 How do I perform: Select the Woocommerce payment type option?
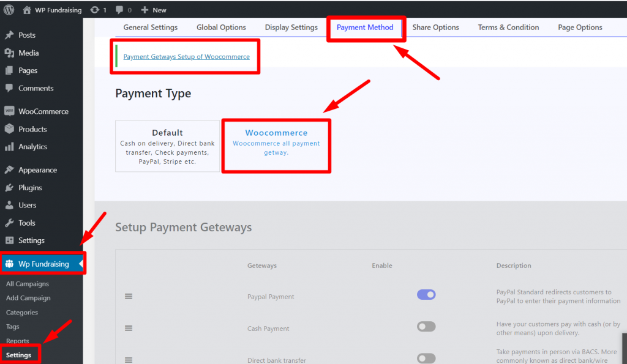[276, 146]
